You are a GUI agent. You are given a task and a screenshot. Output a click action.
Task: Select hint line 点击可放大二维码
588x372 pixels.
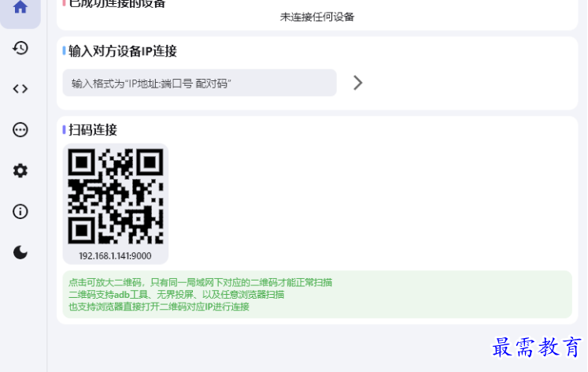(x=200, y=283)
